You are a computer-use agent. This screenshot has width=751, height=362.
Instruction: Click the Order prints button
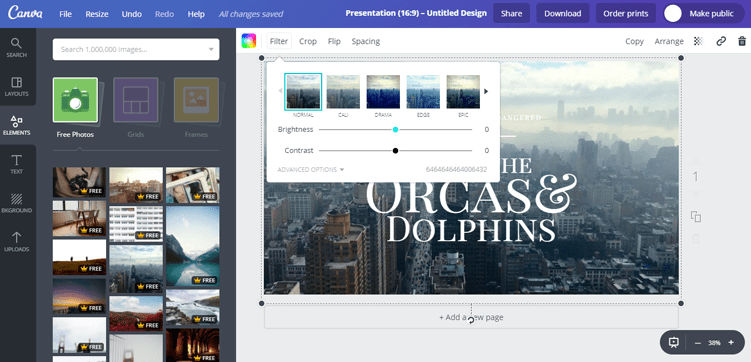tap(626, 13)
